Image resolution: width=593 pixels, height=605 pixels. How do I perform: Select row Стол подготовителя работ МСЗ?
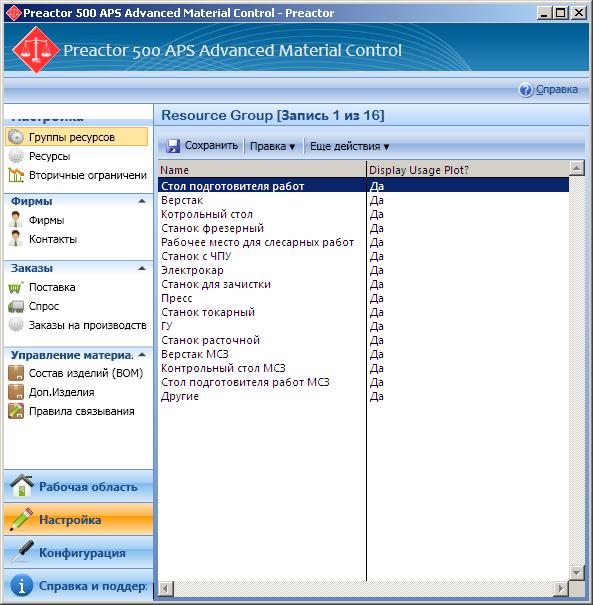pyautogui.click(x=363, y=382)
